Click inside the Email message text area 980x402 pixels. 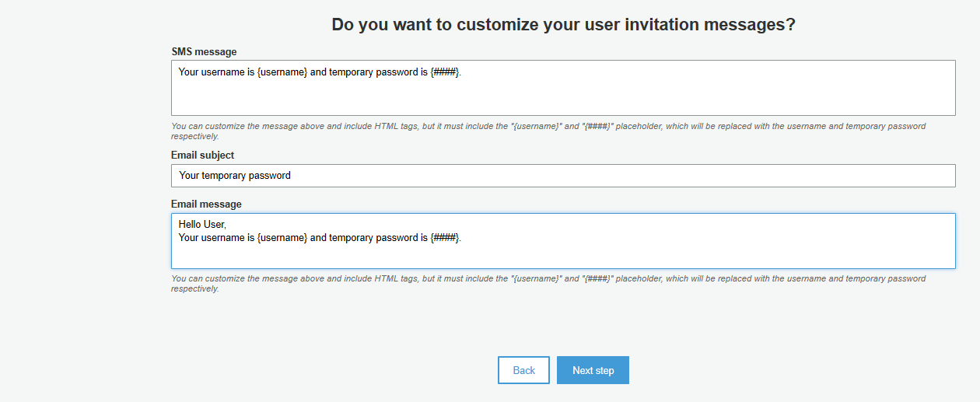click(x=563, y=241)
